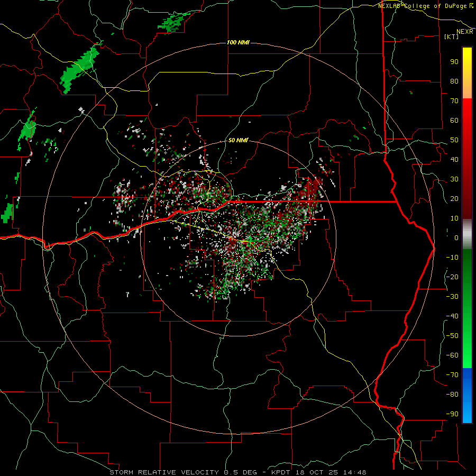Click the 30 value on the velocity scale
476x476 pixels.
(x=454, y=179)
